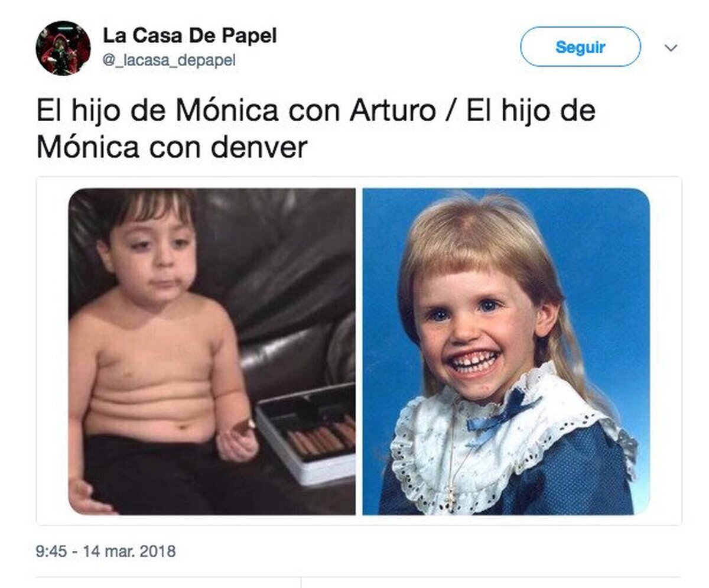The image size is (709, 588).
Task: Open the left photo of the shirtless toddler
Action: click(212, 352)
